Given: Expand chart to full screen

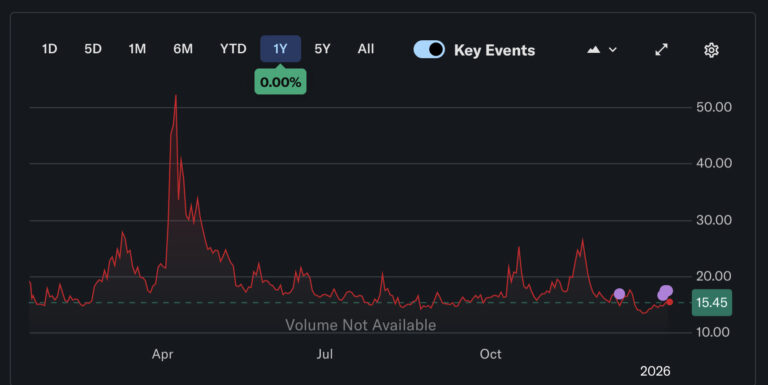Looking at the screenshot, I should point(662,49).
